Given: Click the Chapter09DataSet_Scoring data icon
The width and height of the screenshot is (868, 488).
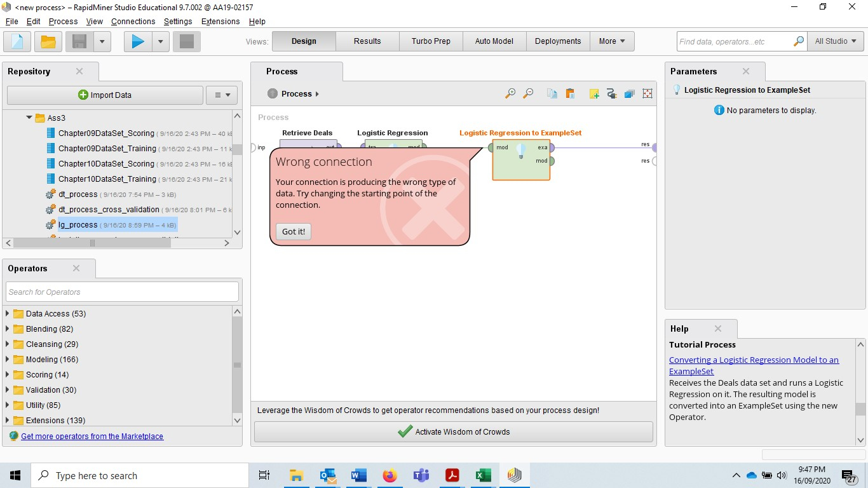Looking at the screenshot, I should (x=51, y=133).
